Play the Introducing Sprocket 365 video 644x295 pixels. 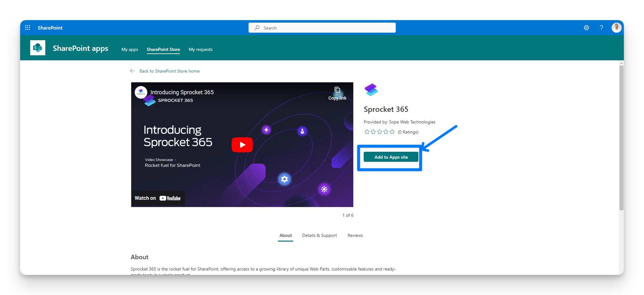pyautogui.click(x=242, y=145)
